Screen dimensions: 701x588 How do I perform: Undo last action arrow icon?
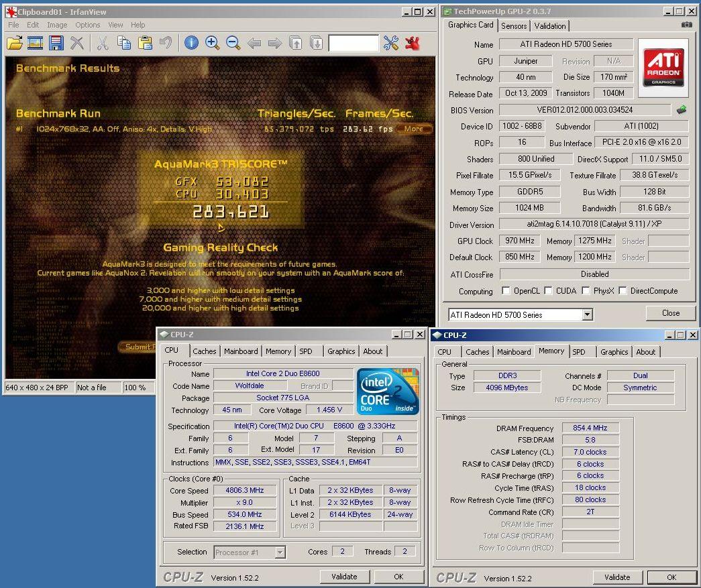pyautogui.click(x=166, y=44)
